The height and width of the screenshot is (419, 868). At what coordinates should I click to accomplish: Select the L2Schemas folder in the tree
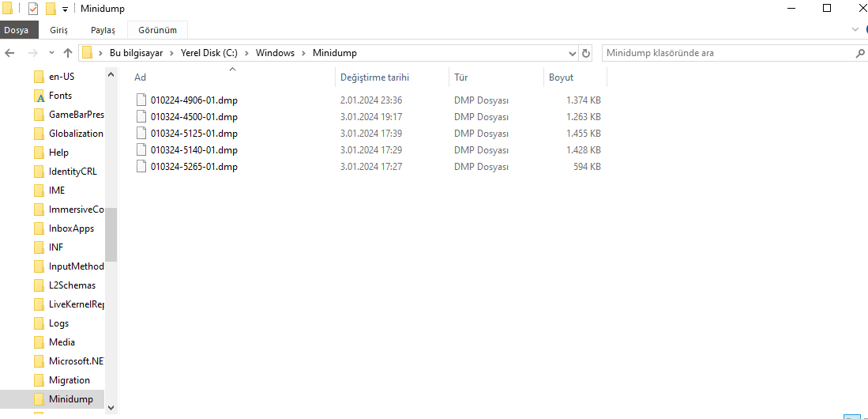[x=65, y=285]
